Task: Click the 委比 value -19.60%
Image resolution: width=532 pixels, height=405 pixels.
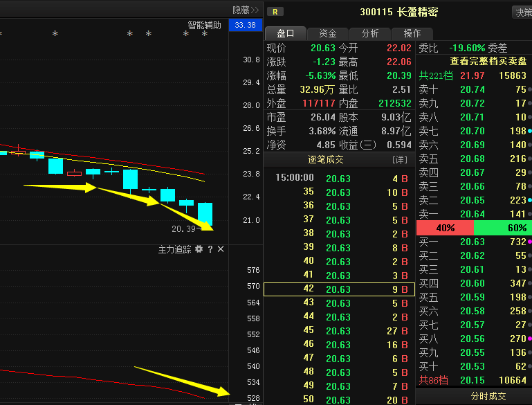Action: pyautogui.click(x=467, y=48)
